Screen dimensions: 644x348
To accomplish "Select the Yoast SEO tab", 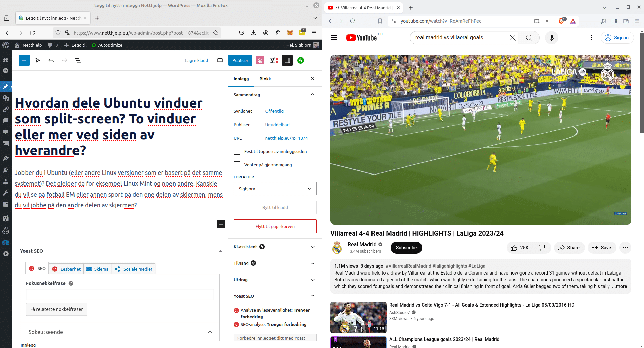I will (x=37, y=268).
